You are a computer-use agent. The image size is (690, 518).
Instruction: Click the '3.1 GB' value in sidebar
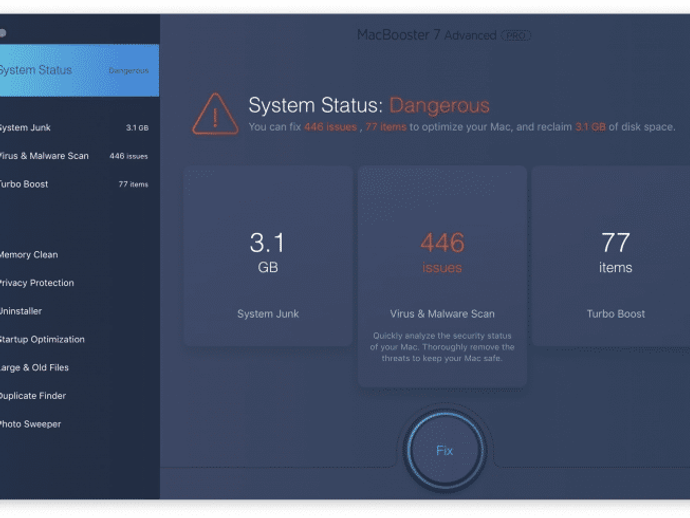137,128
